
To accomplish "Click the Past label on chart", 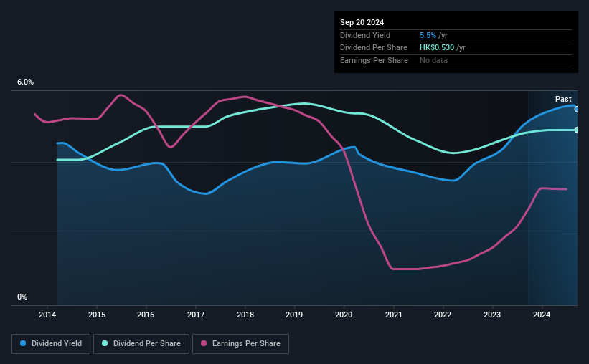I will click(563, 99).
